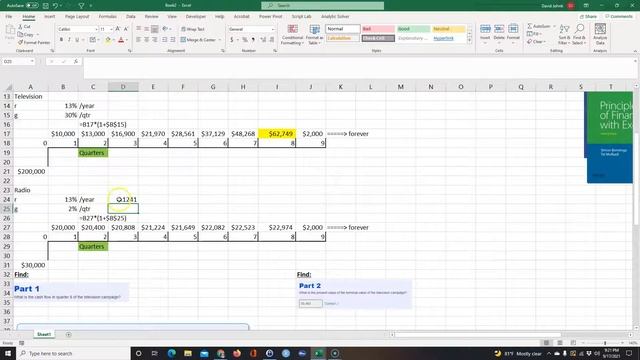Open Find & Select magnifier menu
This screenshot has width=640, height=360.
tap(579, 34)
